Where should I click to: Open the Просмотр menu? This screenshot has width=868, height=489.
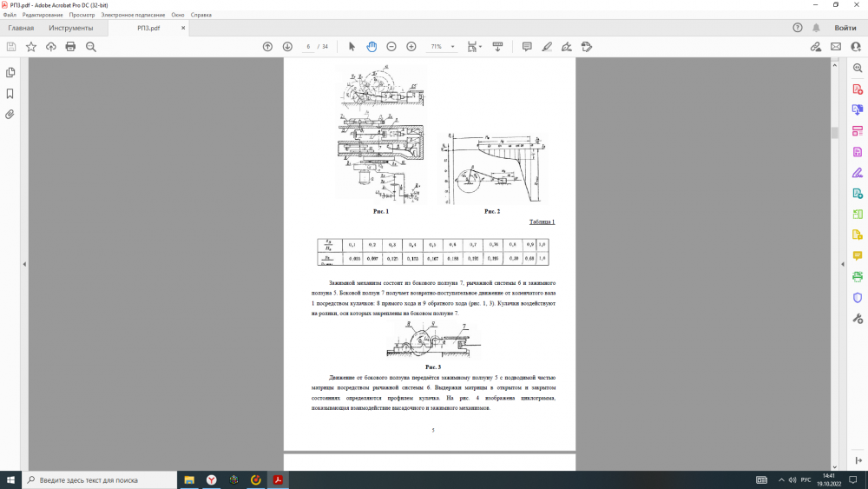click(82, 15)
